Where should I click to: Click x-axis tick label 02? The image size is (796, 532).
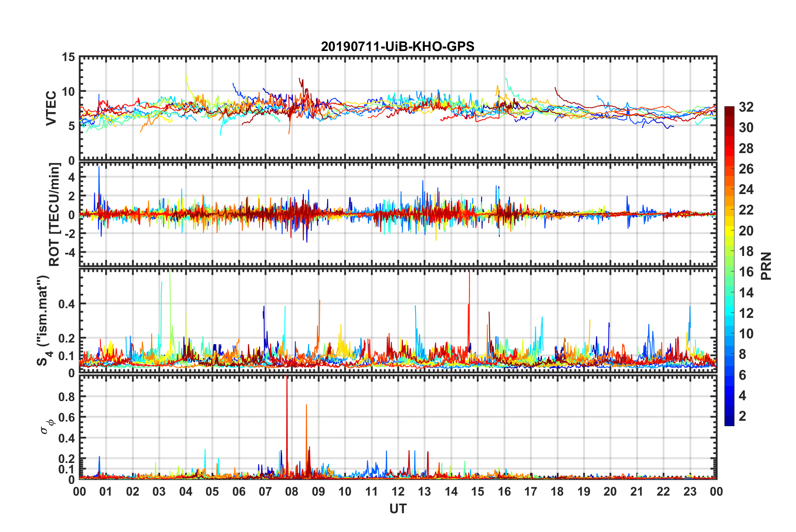pos(133,491)
